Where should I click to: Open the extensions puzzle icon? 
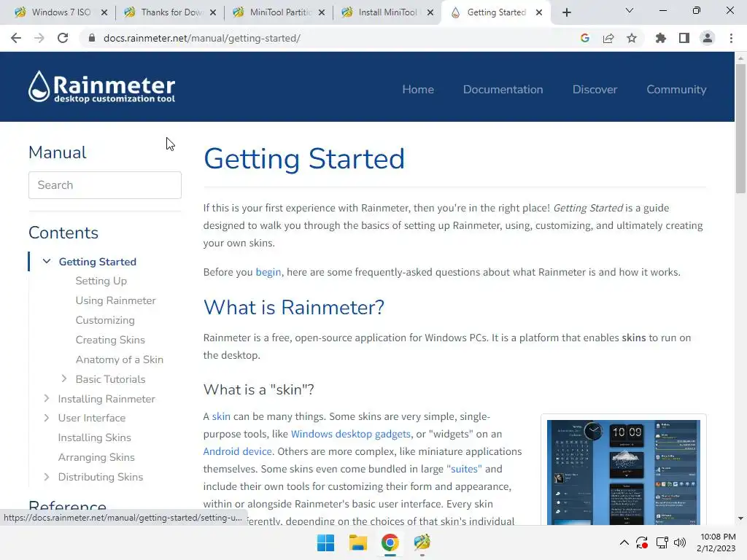coord(661,38)
